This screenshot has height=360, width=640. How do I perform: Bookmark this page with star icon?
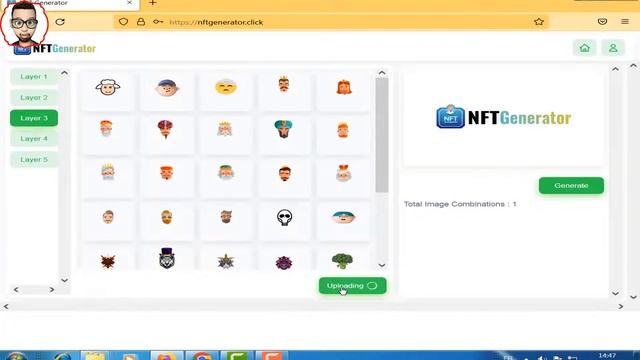tap(539, 22)
